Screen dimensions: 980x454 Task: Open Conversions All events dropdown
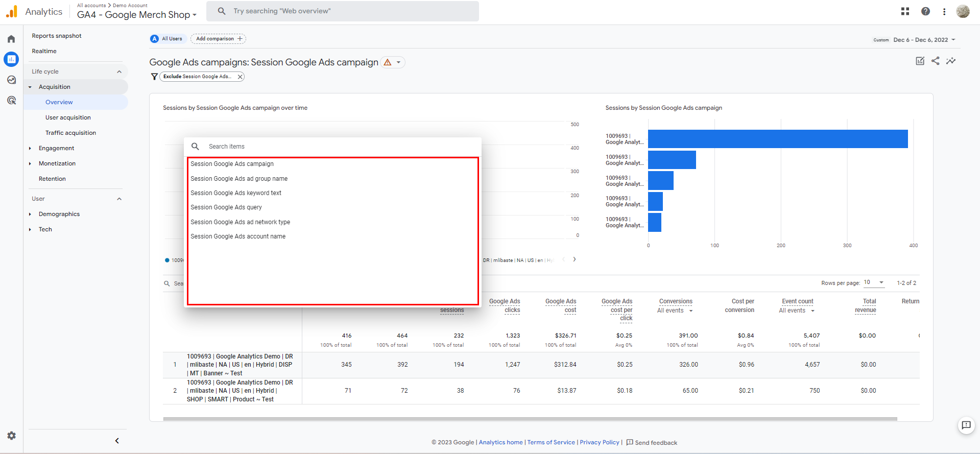pyautogui.click(x=675, y=310)
